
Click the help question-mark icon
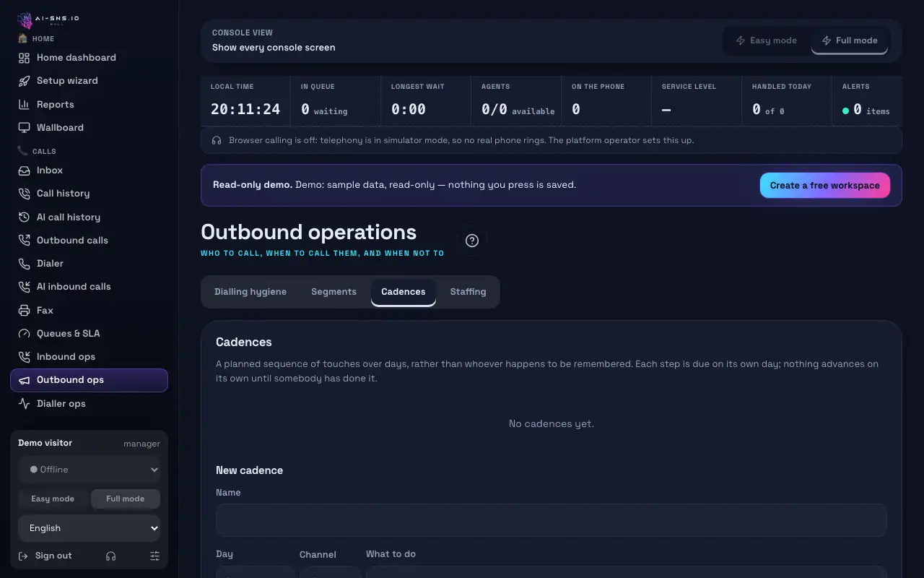[x=472, y=241]
